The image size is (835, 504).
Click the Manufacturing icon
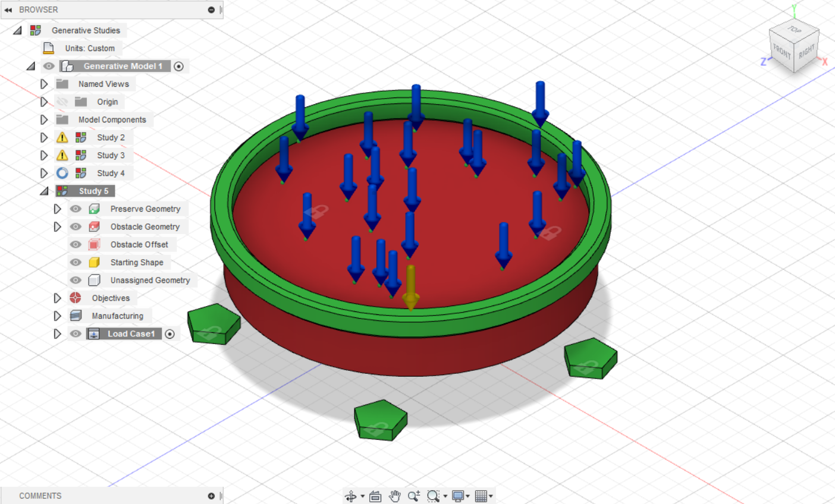[x=76, y=316]
